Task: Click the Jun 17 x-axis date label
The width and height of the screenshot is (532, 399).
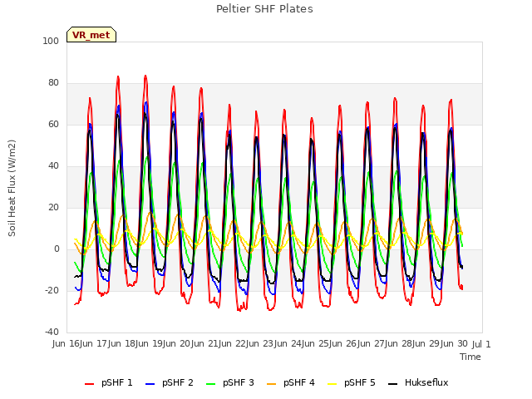Action: [x=95, y=343]
